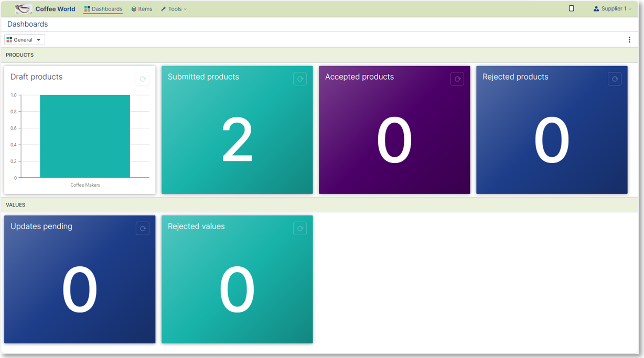Click the Dashboards page title
644x358 pixels.
coord(28,24)
